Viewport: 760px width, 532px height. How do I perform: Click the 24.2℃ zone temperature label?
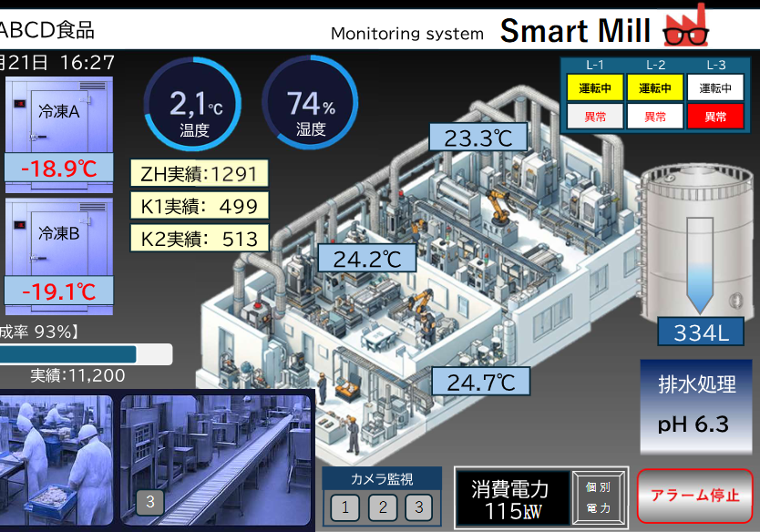(x=366, y=259)
